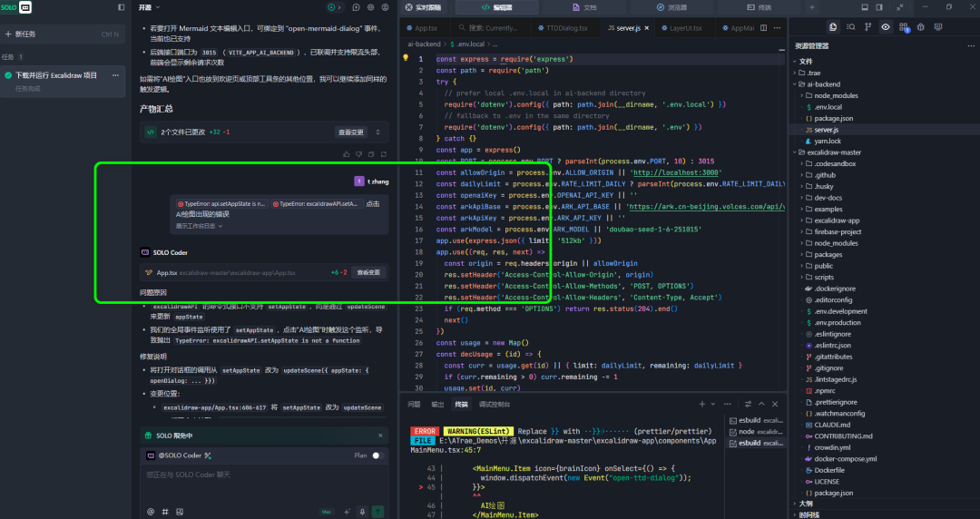Click 查看变更 next to 2个文件已更改
The height and width of the screenshot is (519, 980).
pos(350,132)
